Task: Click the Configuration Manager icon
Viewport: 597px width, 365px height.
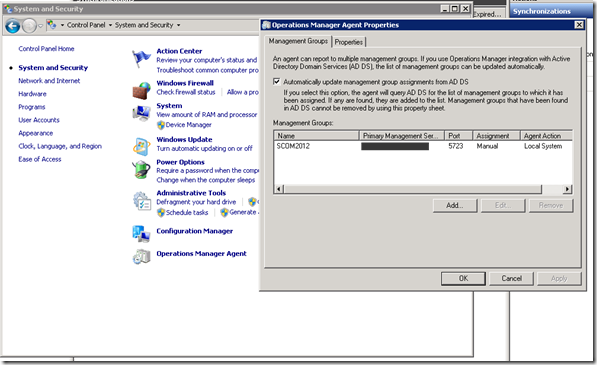Action: pyautogui.click(x=141, y=234)
